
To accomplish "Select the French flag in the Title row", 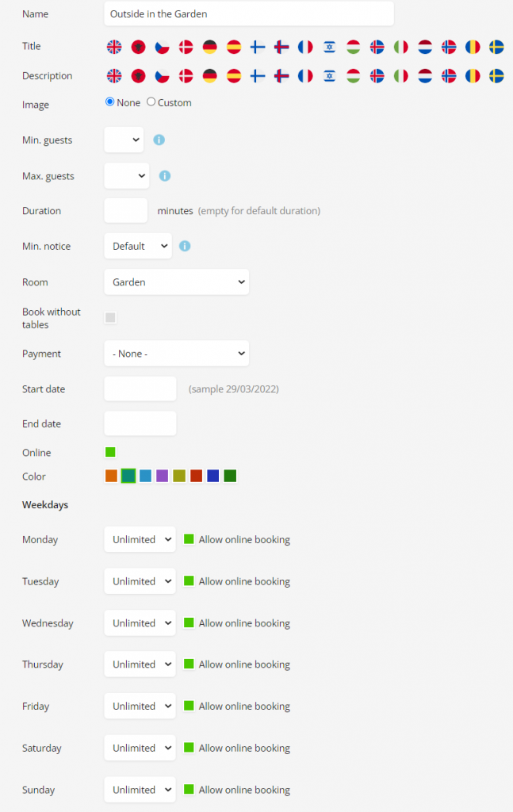I will 305,47.
